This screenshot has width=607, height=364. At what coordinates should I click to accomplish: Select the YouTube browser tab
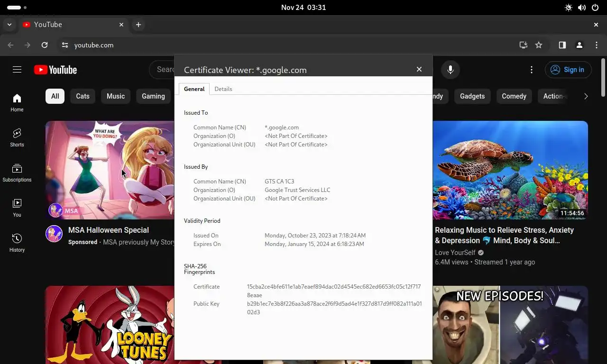[x=74, y=25]
